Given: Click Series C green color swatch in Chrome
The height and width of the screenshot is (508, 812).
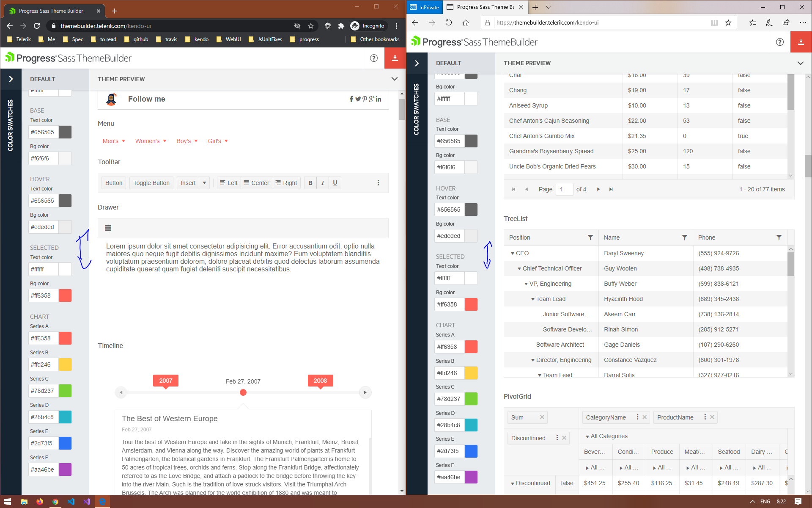Looking at the screenshot, I should click(x=65, y=391).
